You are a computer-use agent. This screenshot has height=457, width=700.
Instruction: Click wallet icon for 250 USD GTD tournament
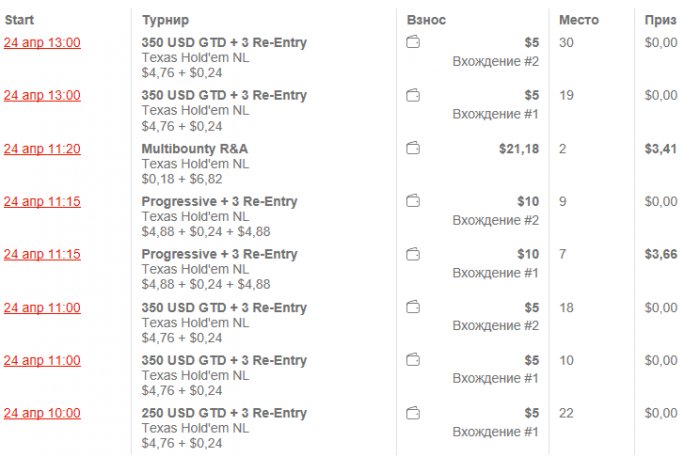click(413, 414)
